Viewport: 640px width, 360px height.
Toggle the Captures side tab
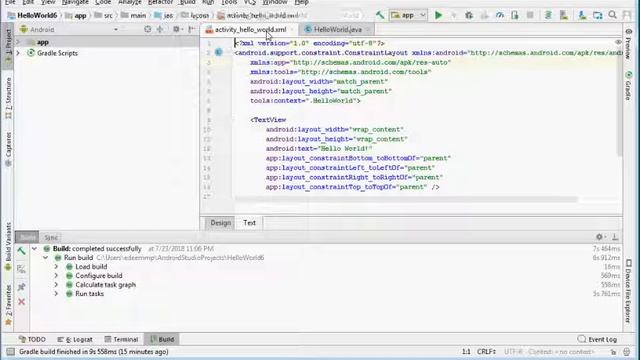(8, 149)
